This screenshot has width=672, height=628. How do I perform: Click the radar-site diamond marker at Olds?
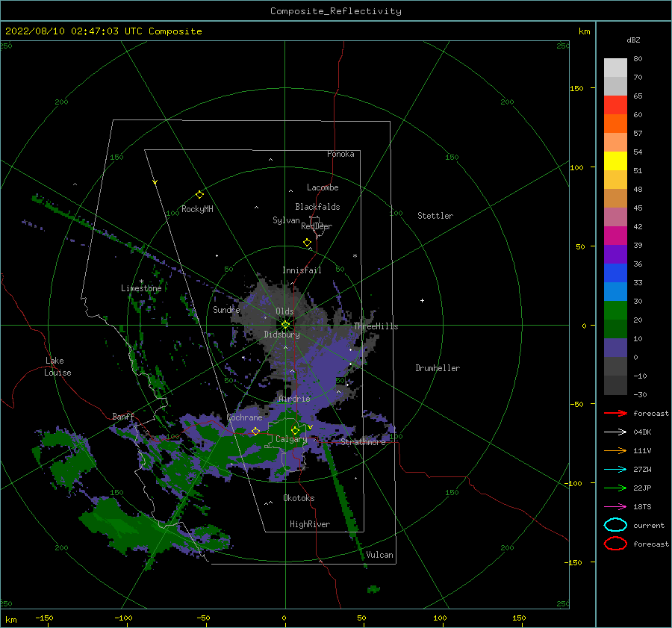click(x=285, y=325)
